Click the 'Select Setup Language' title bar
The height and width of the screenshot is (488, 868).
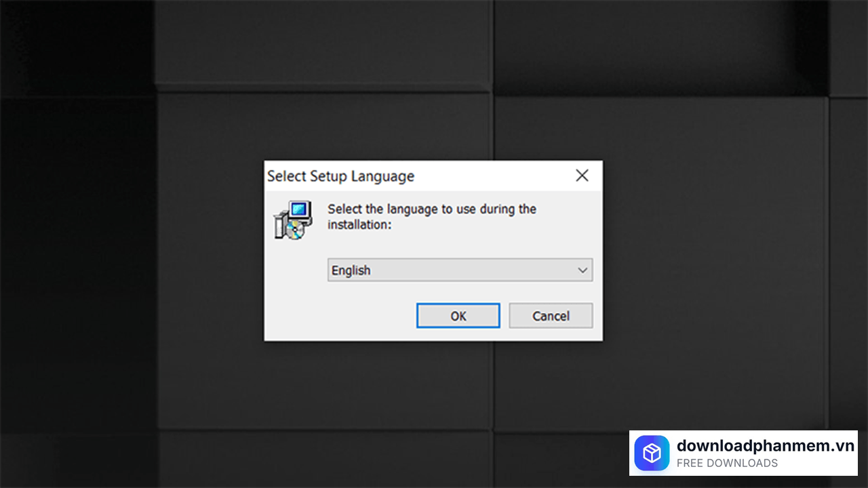[x=340, y=176]
